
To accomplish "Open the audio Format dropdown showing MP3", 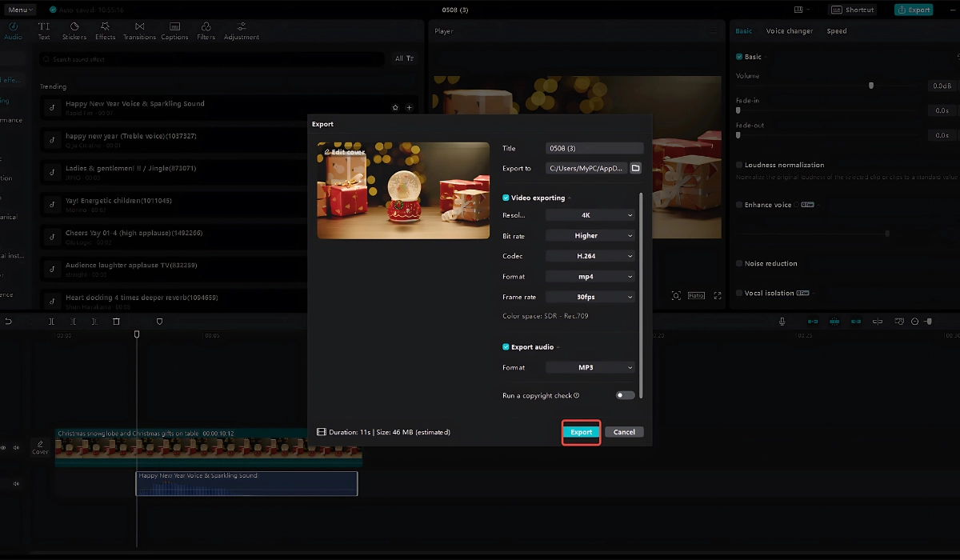I will tap(590, 368).
